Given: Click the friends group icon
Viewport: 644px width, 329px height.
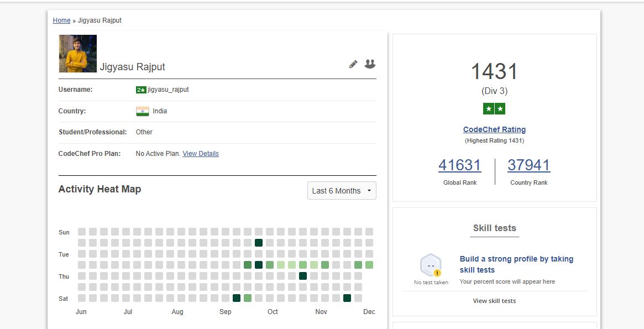Looking at the screenshot, I should pos(370,64).
